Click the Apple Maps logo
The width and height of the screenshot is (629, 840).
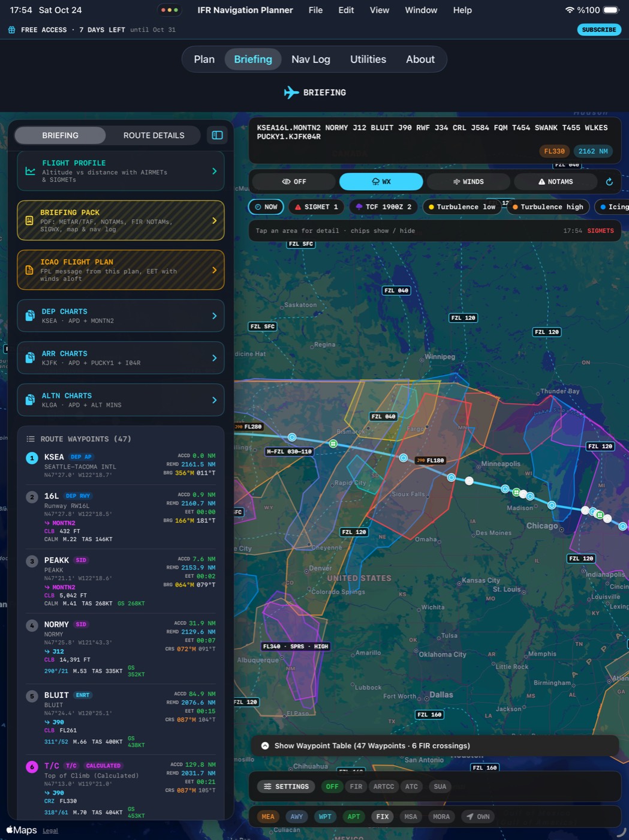tap(22, 830)
